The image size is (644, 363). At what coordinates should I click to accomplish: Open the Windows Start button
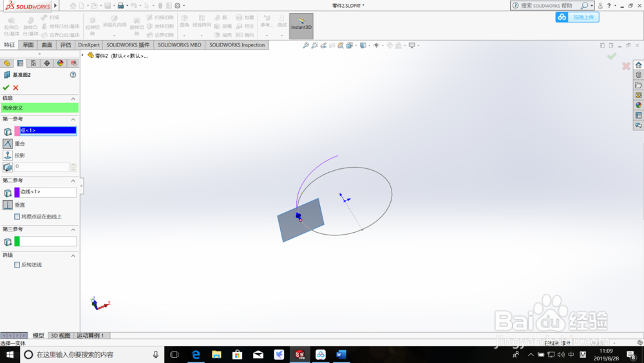[x=10, y=355]
